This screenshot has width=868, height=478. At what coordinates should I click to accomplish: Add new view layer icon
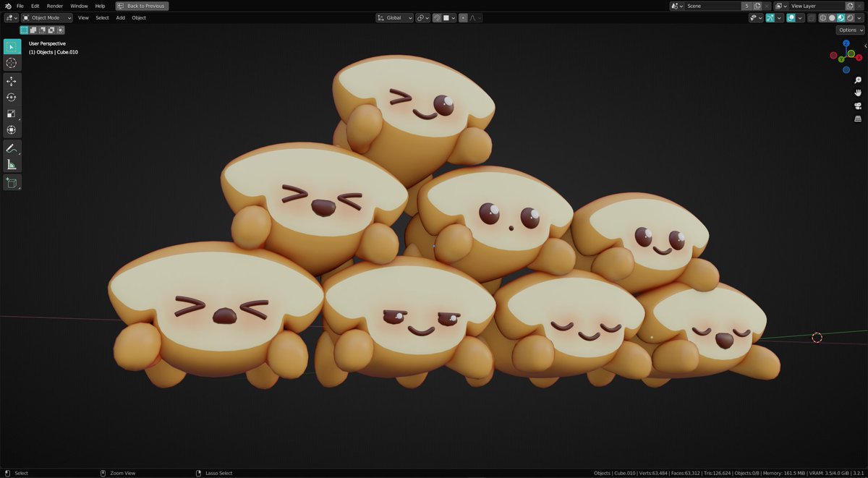coord(849,6)
